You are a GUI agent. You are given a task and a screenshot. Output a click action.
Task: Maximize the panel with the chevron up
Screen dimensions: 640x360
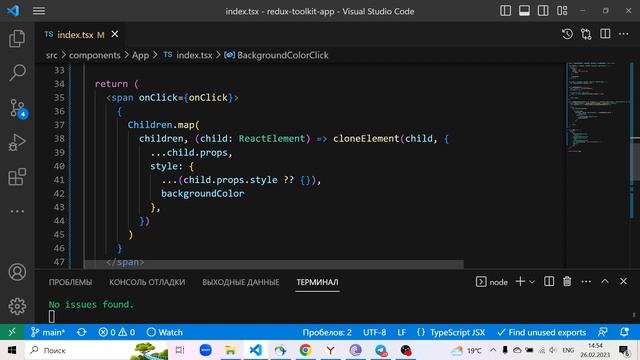tap(605, 282)
